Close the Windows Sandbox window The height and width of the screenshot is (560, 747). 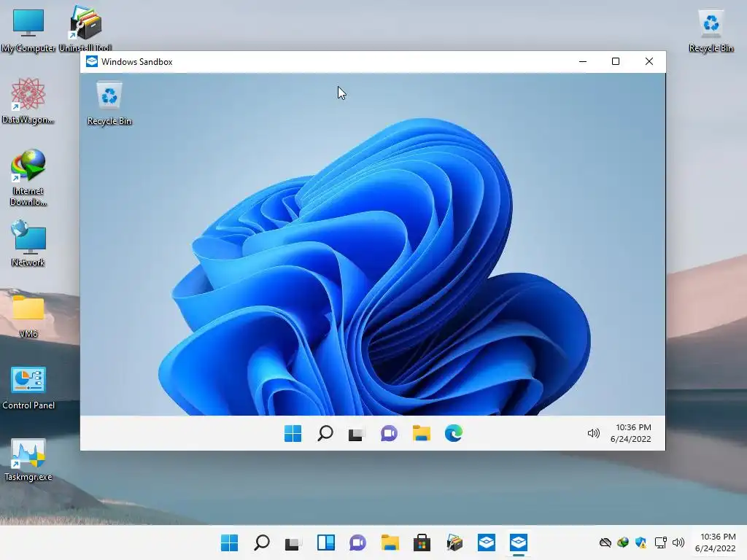coord(649,61)
